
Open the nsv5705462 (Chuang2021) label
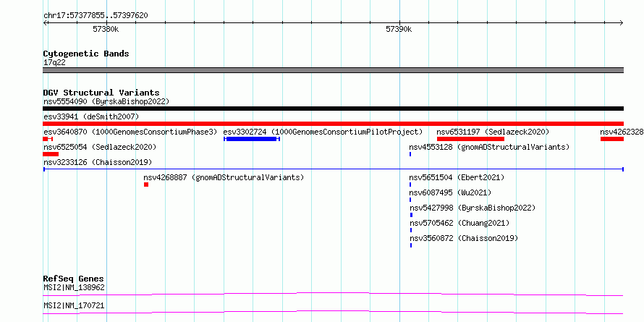pyautogui.click(x=459, y=224)
